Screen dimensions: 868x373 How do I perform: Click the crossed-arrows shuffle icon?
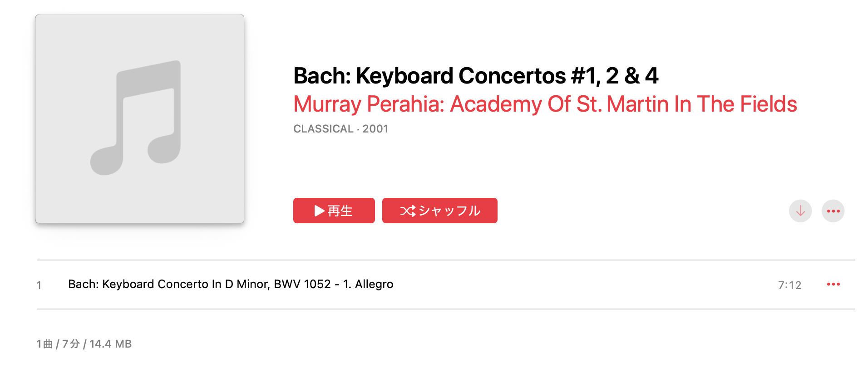click(408, 211)
